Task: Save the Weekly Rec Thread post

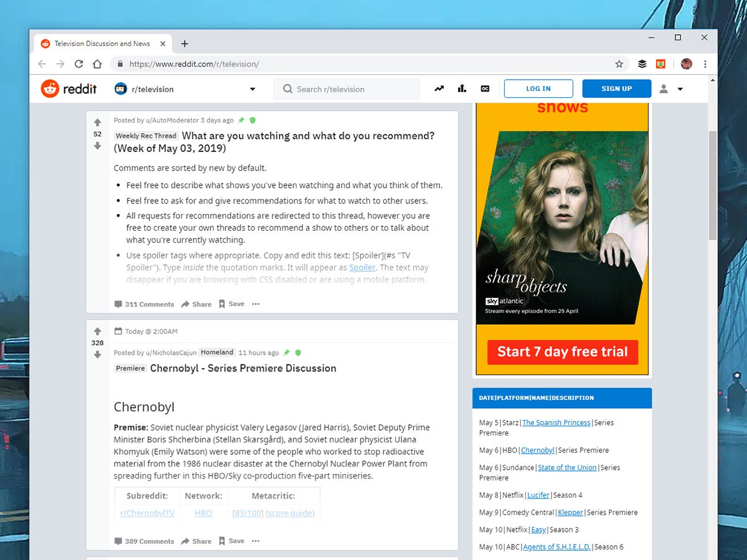Action: click(232, 304)
